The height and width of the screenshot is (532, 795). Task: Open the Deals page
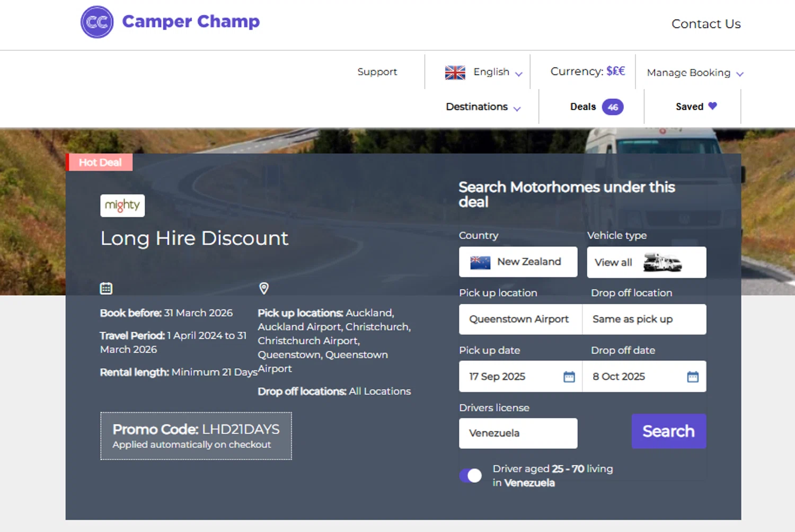(583, 107)
